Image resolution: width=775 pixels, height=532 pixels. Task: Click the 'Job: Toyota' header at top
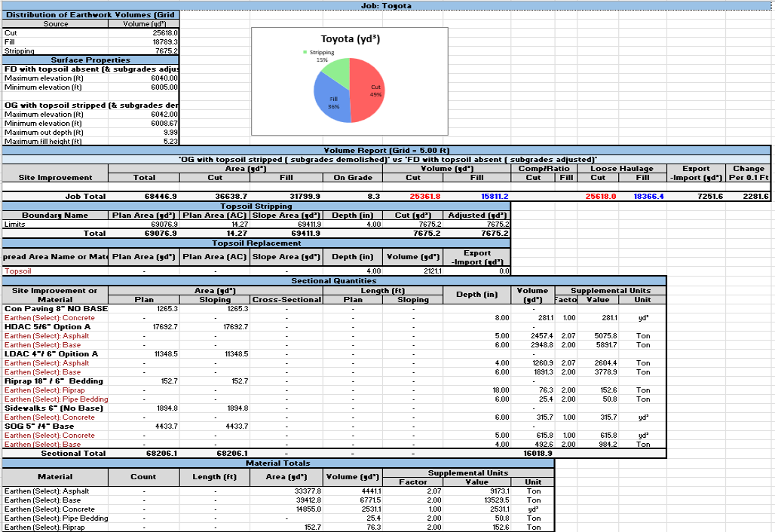(x=386, y=8)
